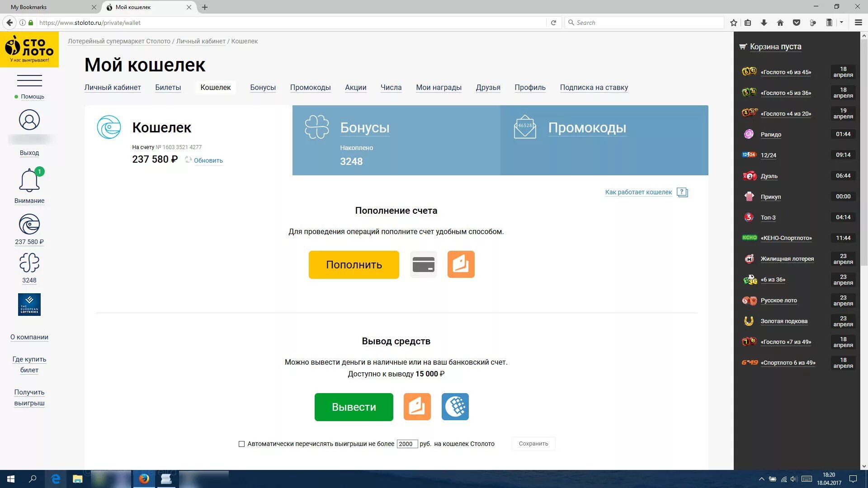The height and width of the screenshot is (488, 868).
Task: Click the how-wallet-works question mark icon
Action: 682,192
